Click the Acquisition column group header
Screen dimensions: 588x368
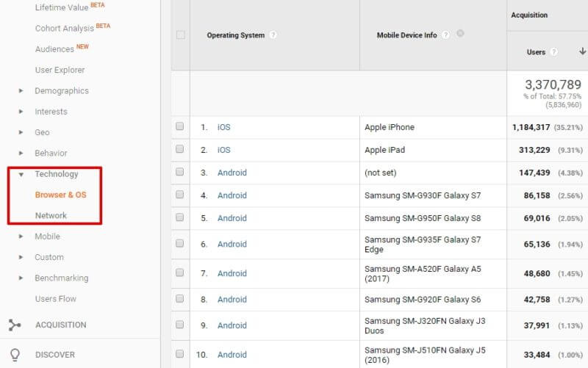(529, 15)
